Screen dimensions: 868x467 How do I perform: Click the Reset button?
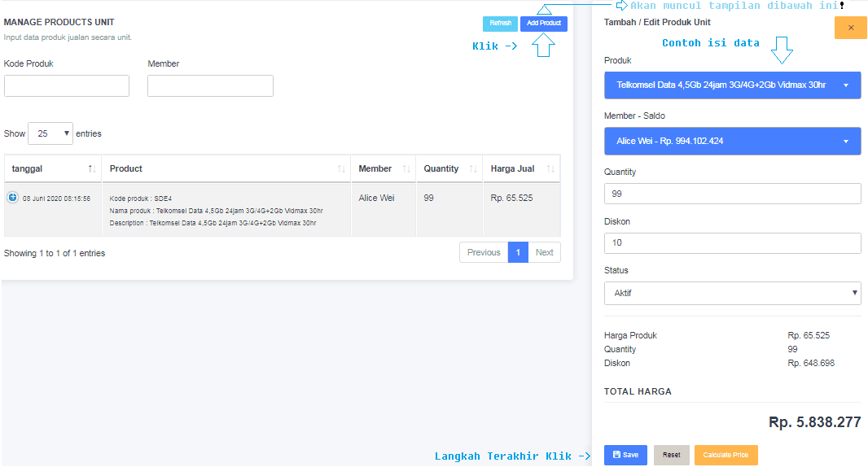tap(671, 455)
